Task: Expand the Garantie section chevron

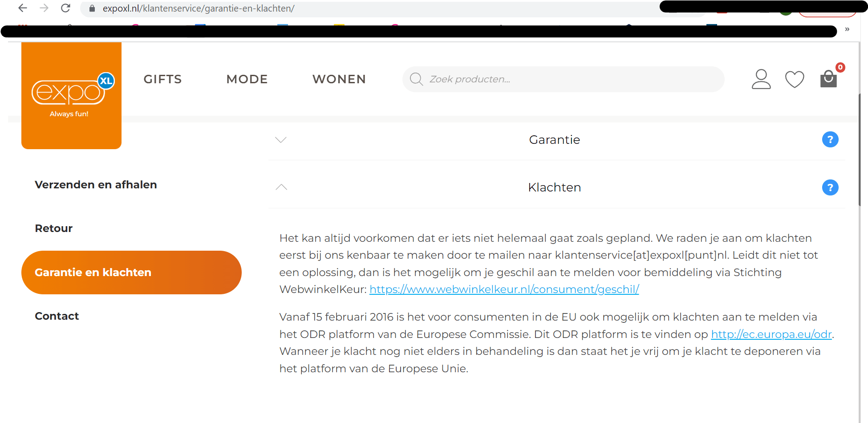Action: coord(281,140)
